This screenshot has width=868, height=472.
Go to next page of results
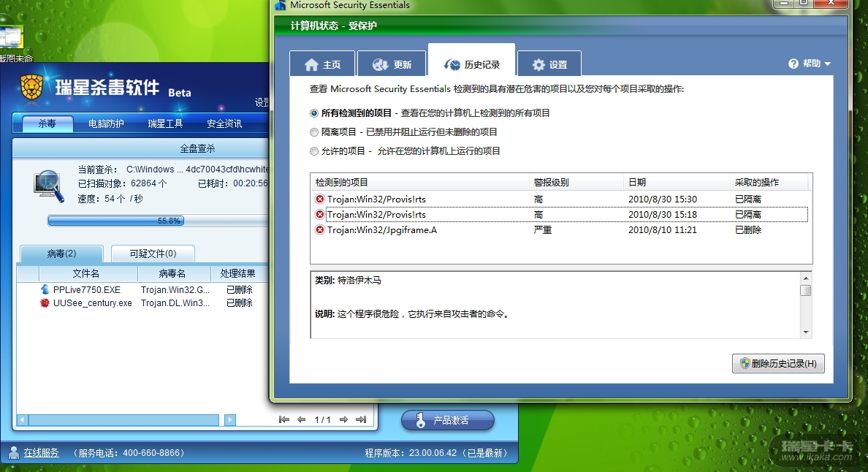coord(344,419)
